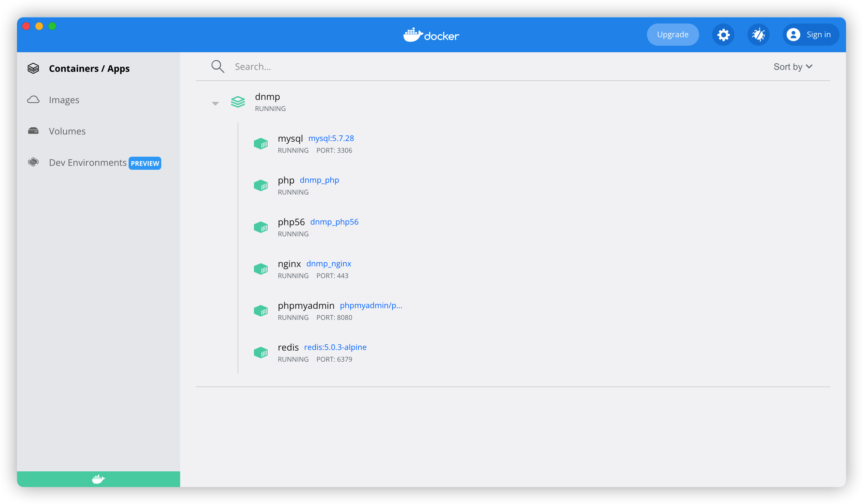Open dnmp_php image link
863x504 pixels.
coord(320,180)
